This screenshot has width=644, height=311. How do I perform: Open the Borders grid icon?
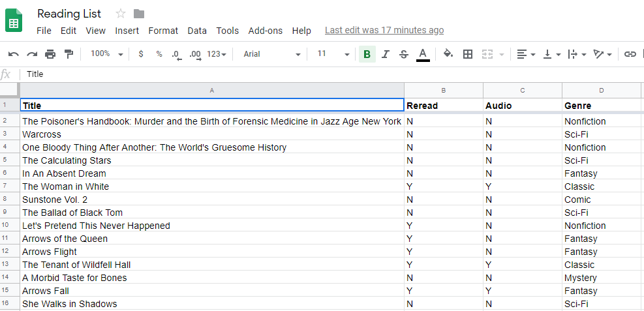click(x=467, y=54)
